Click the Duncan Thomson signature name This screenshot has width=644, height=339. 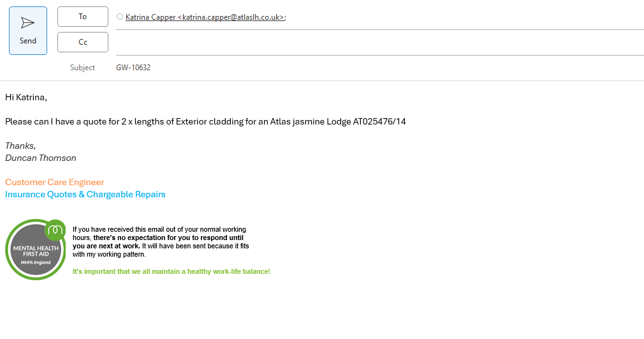click(41, 158)
